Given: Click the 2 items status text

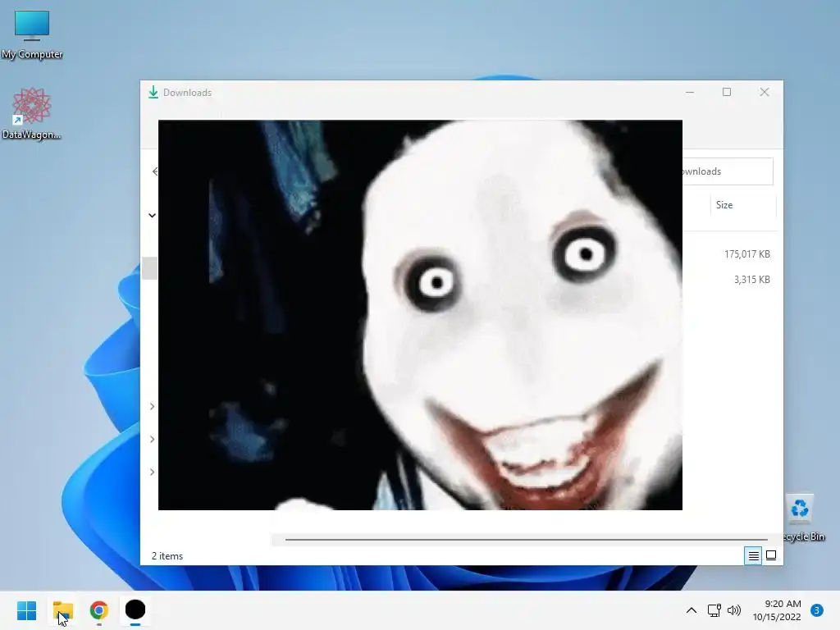Looking at the screenshot, I should pyautogui.click(x=167, y=556).
